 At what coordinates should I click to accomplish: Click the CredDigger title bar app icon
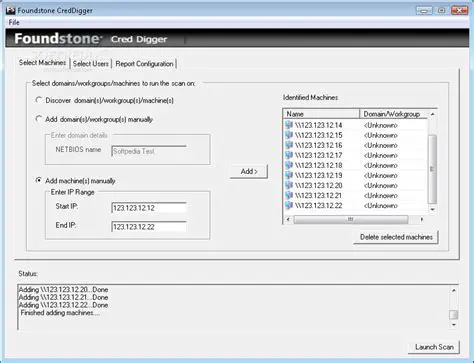click(10, 10)
